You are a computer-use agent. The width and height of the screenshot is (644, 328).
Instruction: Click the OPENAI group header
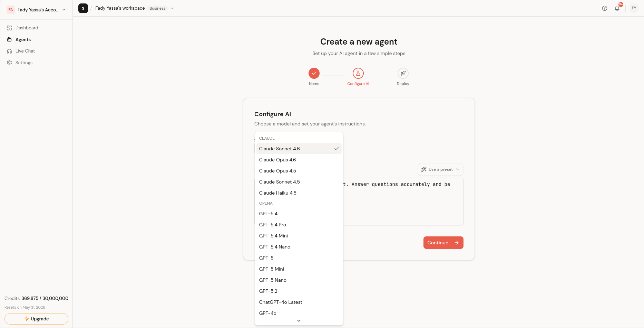(x=266, y=203)
